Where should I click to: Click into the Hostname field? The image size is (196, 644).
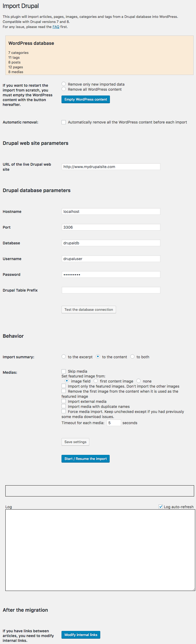pos(111,212)
